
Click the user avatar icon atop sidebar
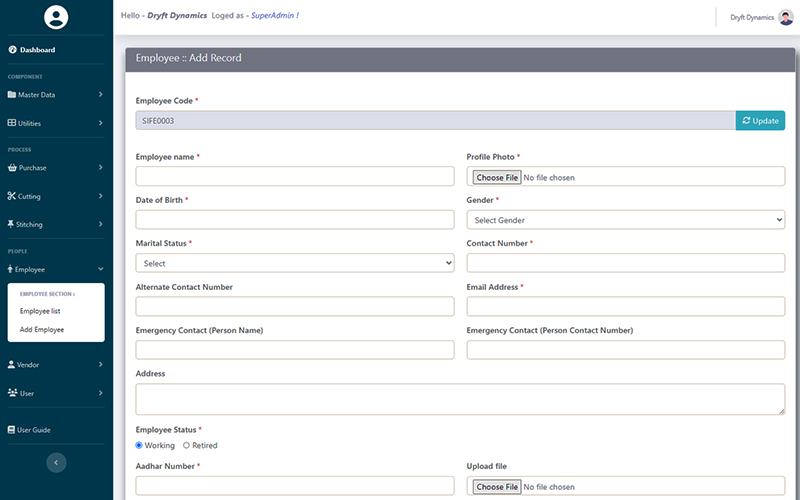57,17
